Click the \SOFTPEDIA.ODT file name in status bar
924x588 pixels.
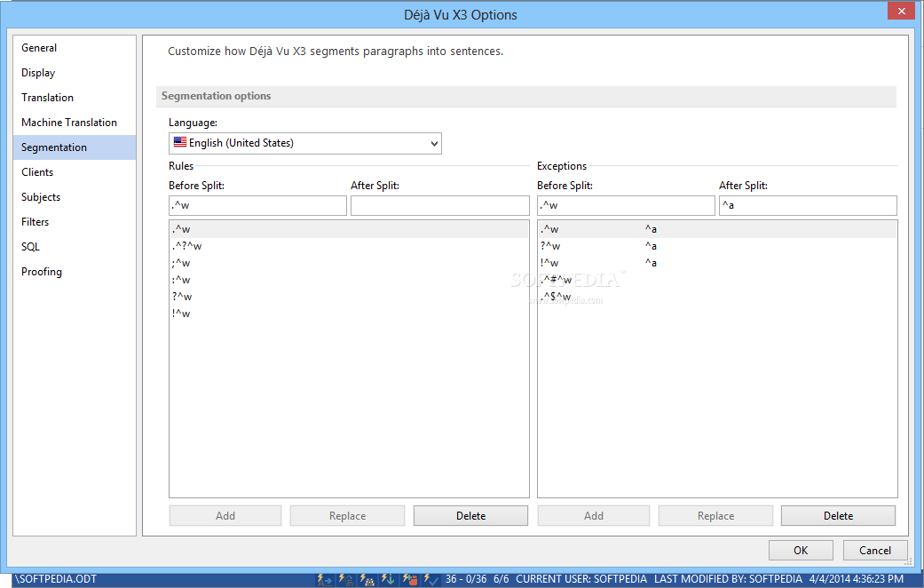[55, 579]
